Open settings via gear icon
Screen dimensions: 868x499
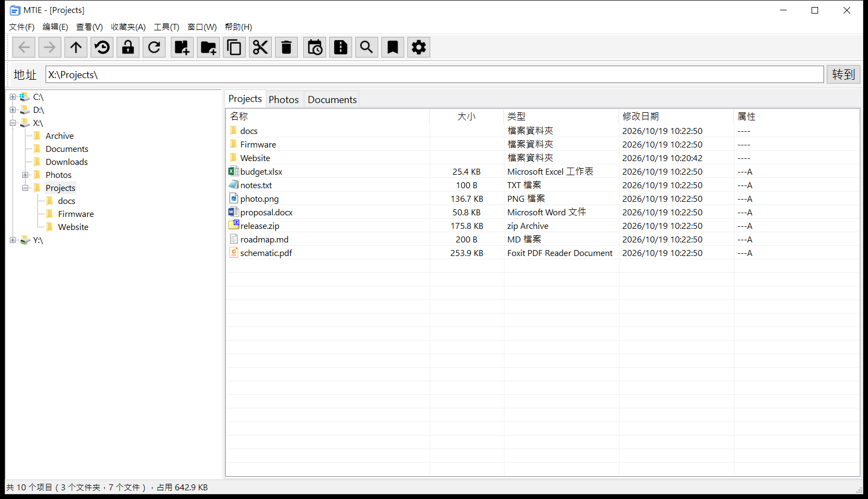pos(419,47)
